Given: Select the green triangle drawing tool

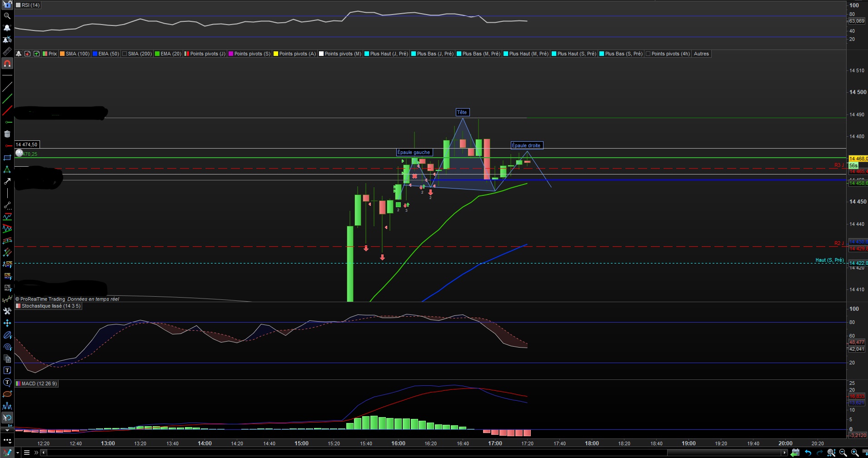Looking at the screenshot, I should coord(7,169).
